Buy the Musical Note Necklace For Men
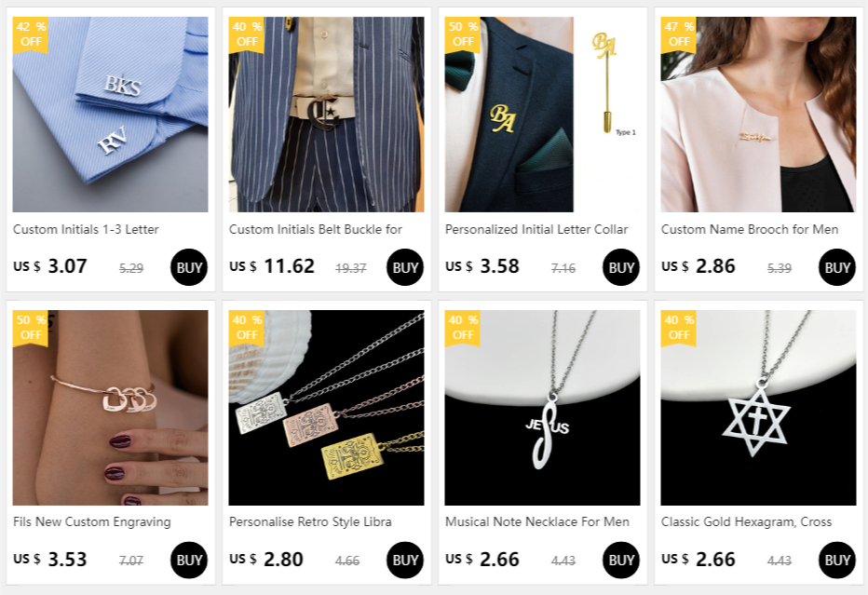Screen dimensions: 868x595 [x=620, y=561]
